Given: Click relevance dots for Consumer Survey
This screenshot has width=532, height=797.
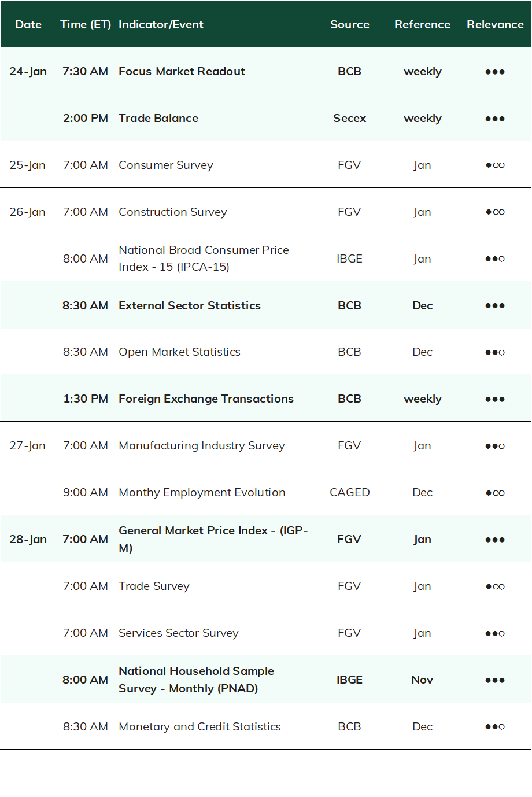Looking at the screenshot, I should pos(495,165).
